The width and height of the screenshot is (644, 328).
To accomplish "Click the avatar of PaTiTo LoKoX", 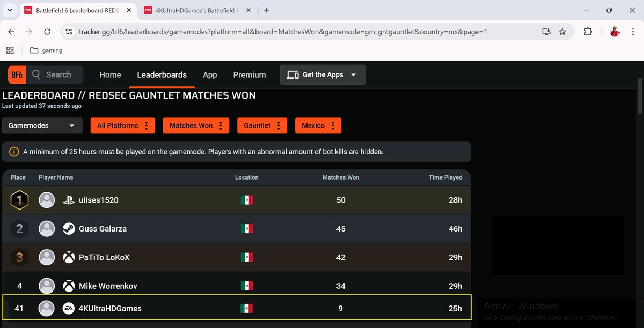I will (47, 257).
